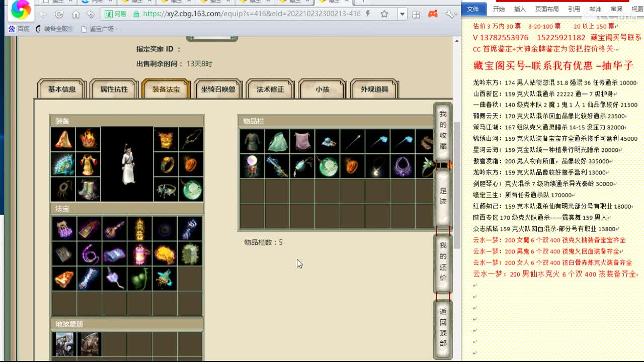Switch to the 法术修正 tab

coord(270,89)
